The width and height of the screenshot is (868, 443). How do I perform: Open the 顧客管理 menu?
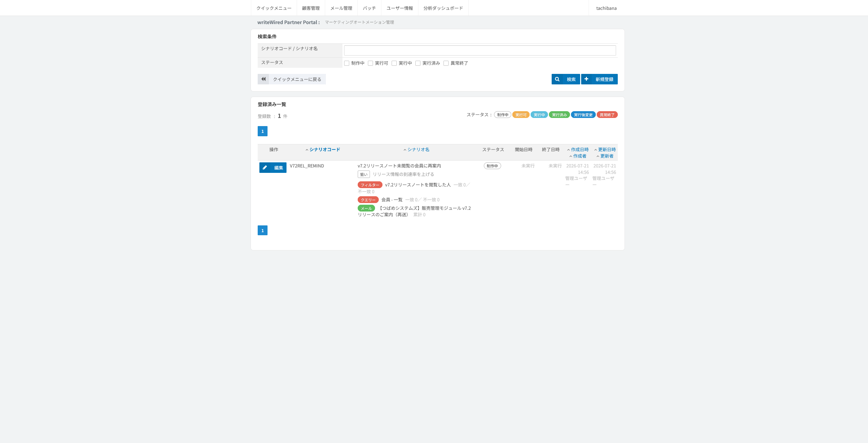[x=311, y=8]
